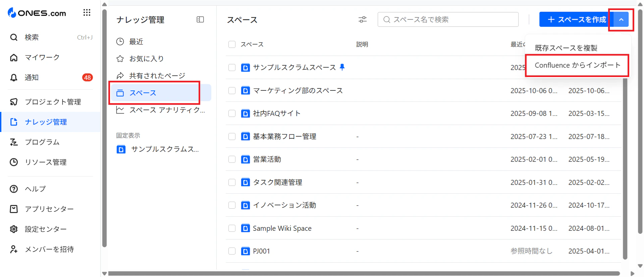
Task: Click the 説明 column header
Action: 362,44
